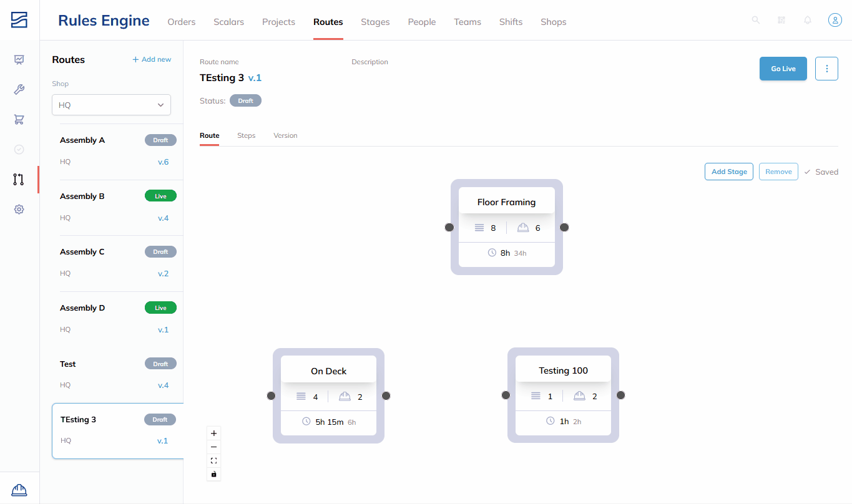Go to the Teams menu

point(468,22)
